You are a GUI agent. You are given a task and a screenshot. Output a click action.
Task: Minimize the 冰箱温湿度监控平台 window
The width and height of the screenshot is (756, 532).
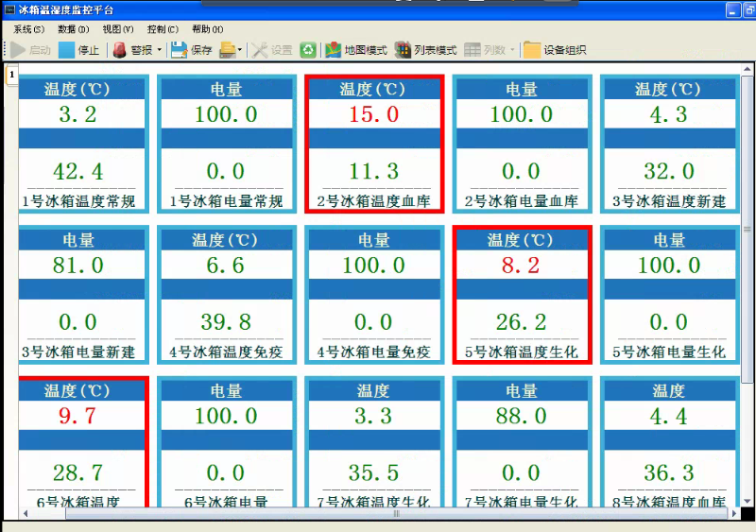click(x=733, y=10)
